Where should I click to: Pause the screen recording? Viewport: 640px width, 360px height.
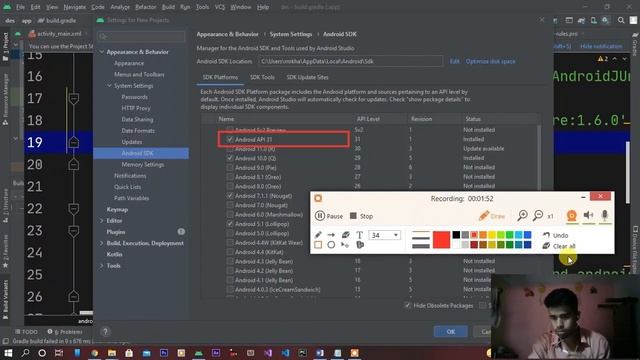(x=329, y=216)
